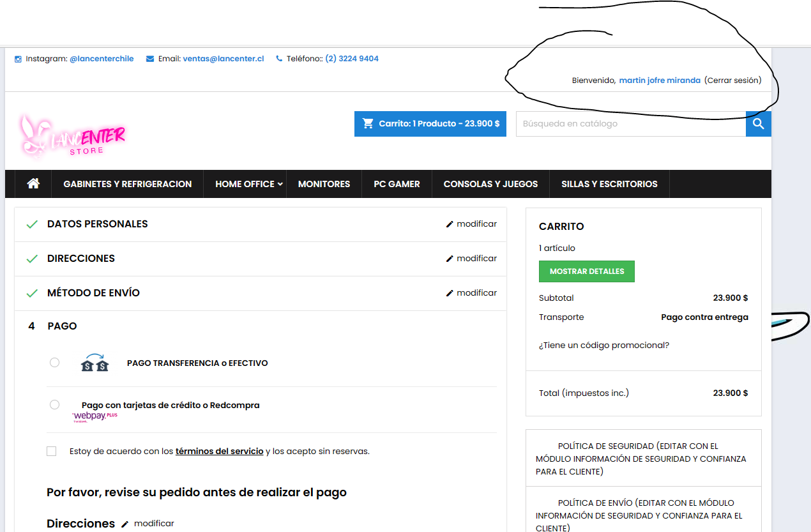Click modificar next to bottom Direcciones heading
Viewport: 811px width, 532px height.
154,524
